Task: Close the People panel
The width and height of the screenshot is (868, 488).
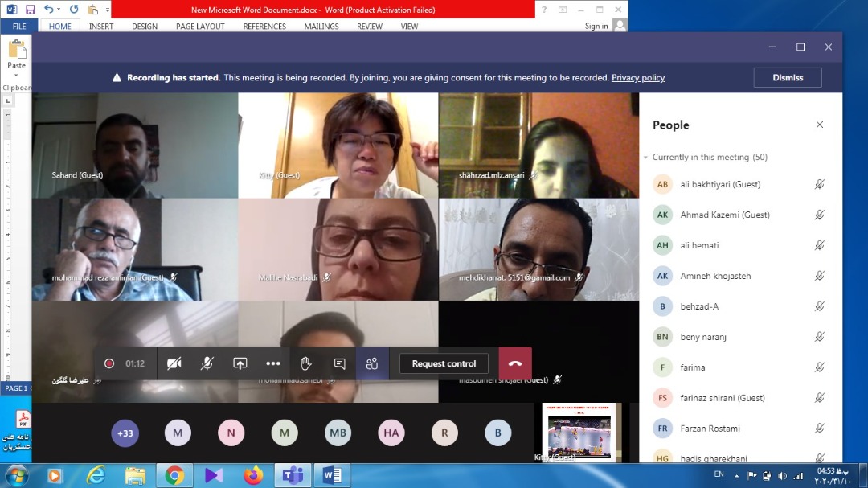Action: tap(819, 125)
